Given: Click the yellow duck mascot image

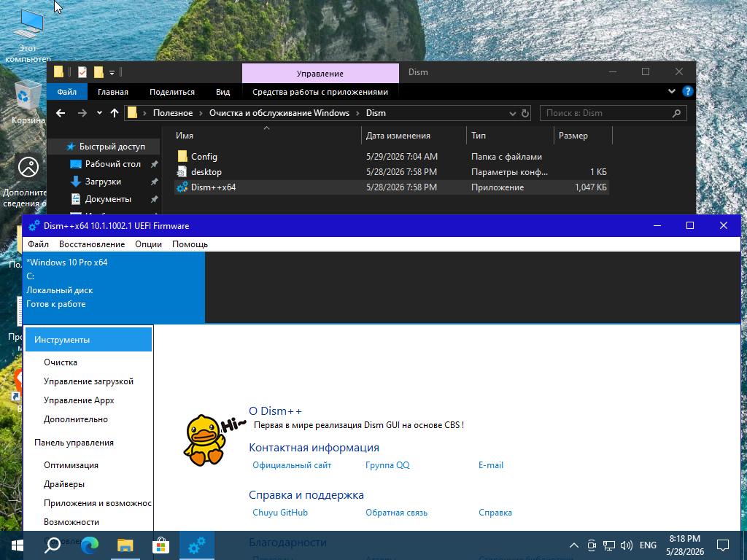Looking at the screenshot, I should pyautogui.click(x=204, y=440).
